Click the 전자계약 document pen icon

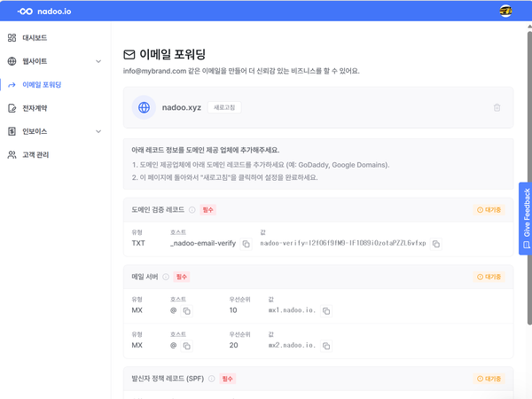12,108
